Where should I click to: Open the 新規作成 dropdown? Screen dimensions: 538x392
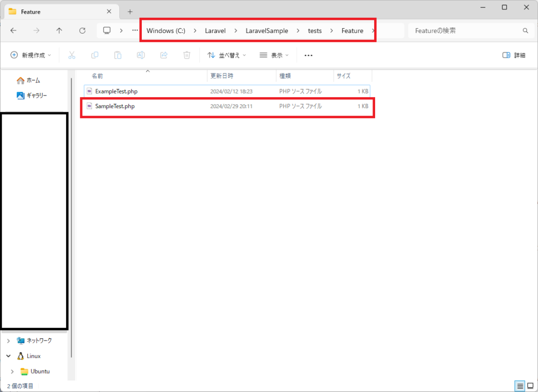(x=31, y=55)
